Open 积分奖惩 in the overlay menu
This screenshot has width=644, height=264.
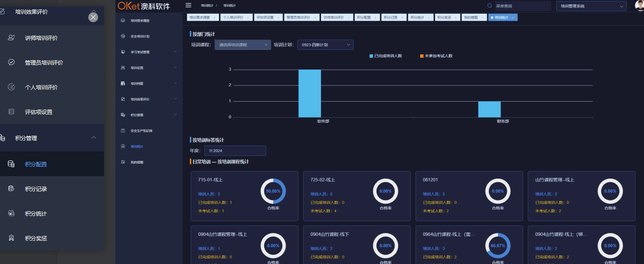point(36,238)
